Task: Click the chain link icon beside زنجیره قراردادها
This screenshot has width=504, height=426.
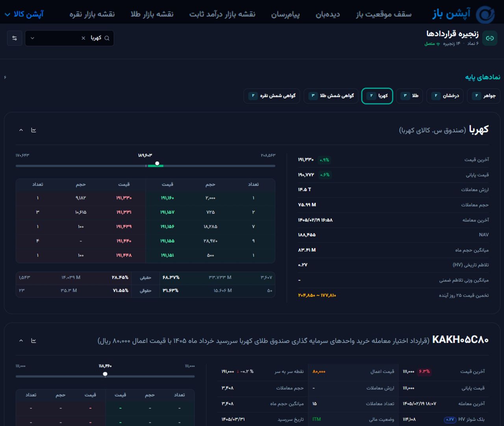Action: click(489, 38)
